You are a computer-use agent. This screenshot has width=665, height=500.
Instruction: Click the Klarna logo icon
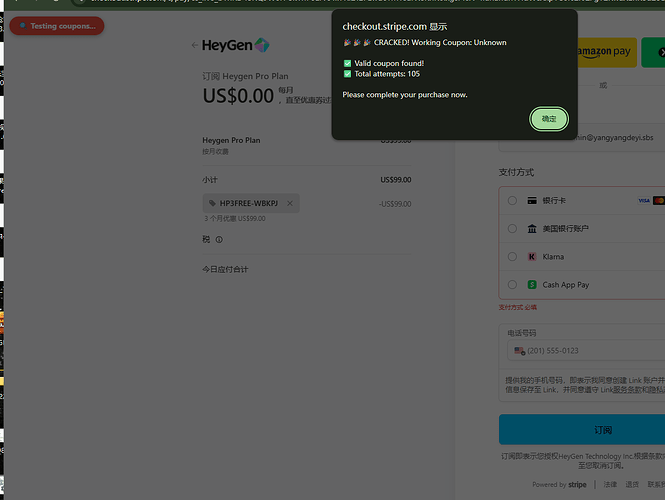tap(532, 257)
